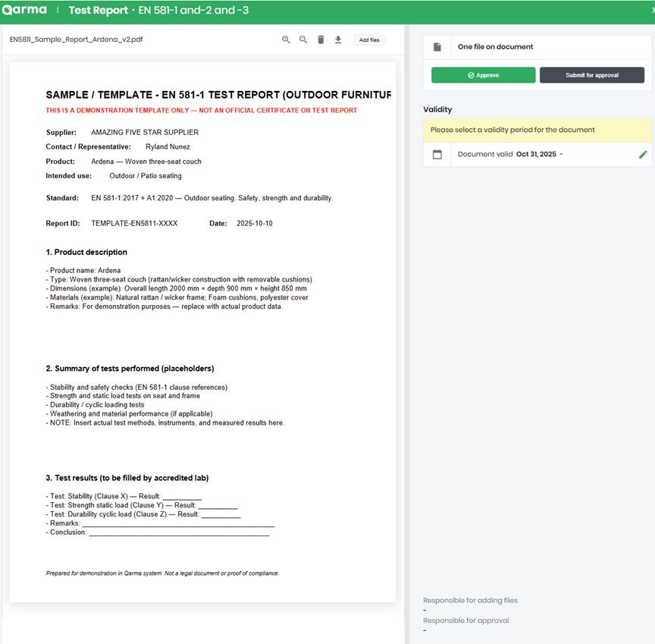
Task: Expand the dash under Responsible for adding files
Action: (x=425, y=609)
